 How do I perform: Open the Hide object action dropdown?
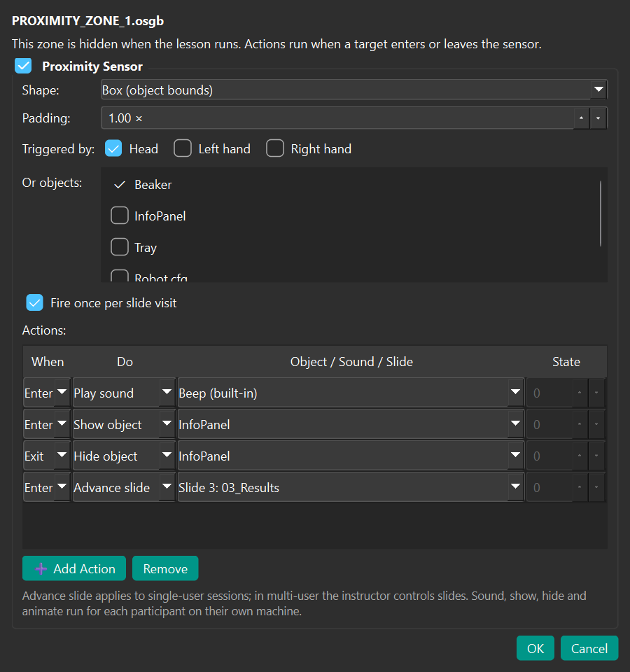(124, 456)
